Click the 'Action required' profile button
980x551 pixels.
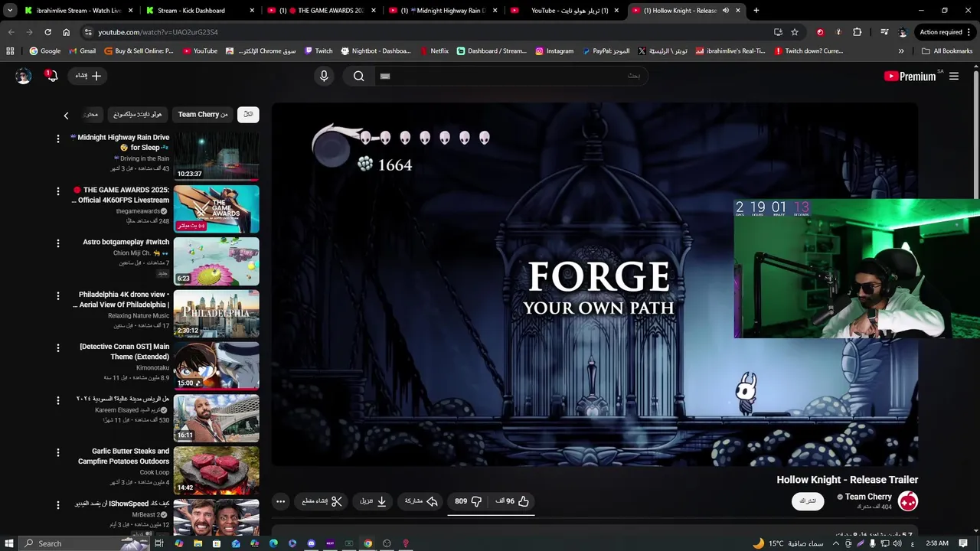[x=945, y=32]
